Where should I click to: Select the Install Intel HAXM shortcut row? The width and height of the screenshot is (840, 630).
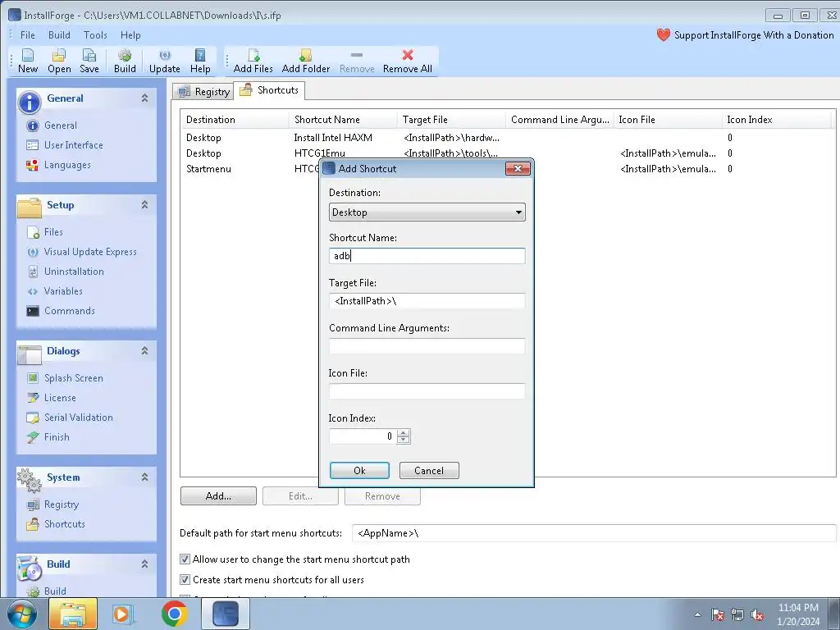coord(508,138)
